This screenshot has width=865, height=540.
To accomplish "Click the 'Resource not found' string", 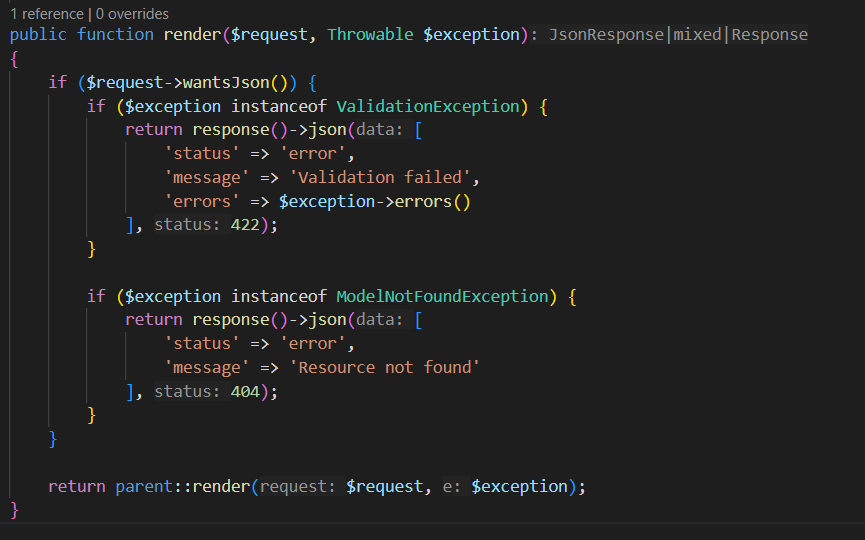I will [385, 367].
